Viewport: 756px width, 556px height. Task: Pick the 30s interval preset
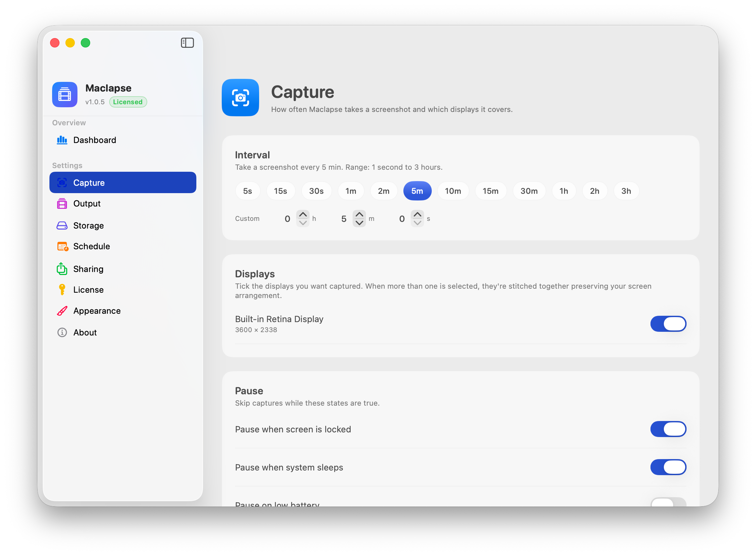[317, 191]
